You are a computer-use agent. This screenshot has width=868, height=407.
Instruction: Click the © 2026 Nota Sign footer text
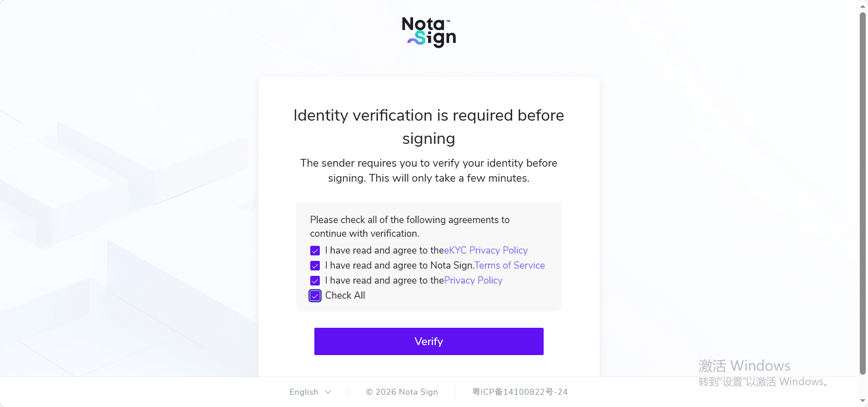[402, 392]
